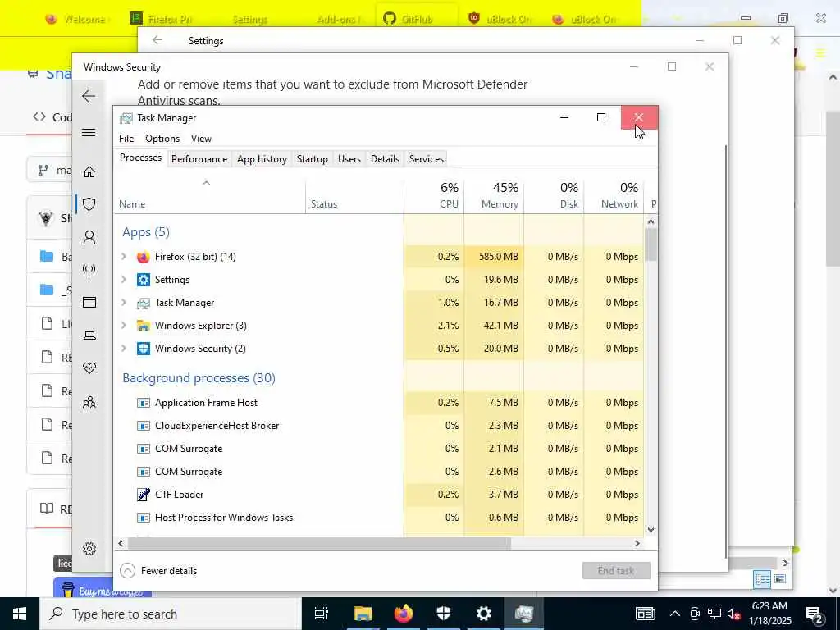Open Account protection person icon in sidebar
The height and width of the screenshot is (630, 840).
click(89, 237)
